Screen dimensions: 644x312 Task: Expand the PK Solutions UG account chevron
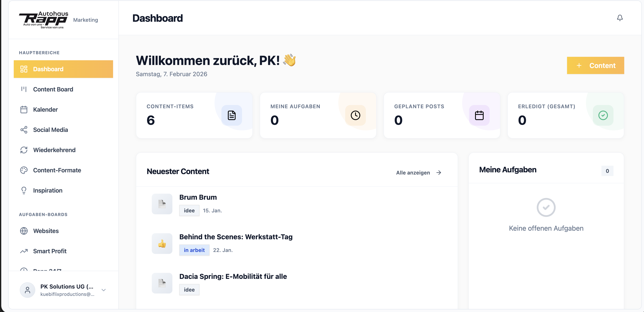point(104,290)
